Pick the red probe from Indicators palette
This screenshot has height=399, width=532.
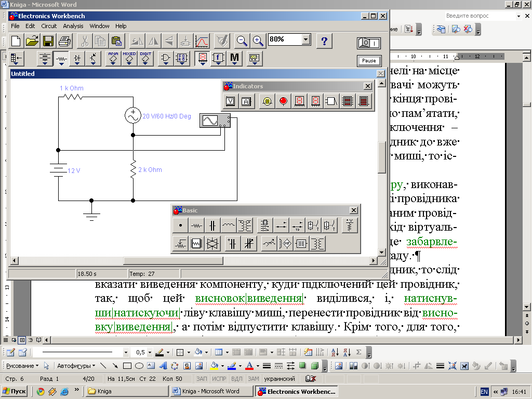[x=283, y=101]
